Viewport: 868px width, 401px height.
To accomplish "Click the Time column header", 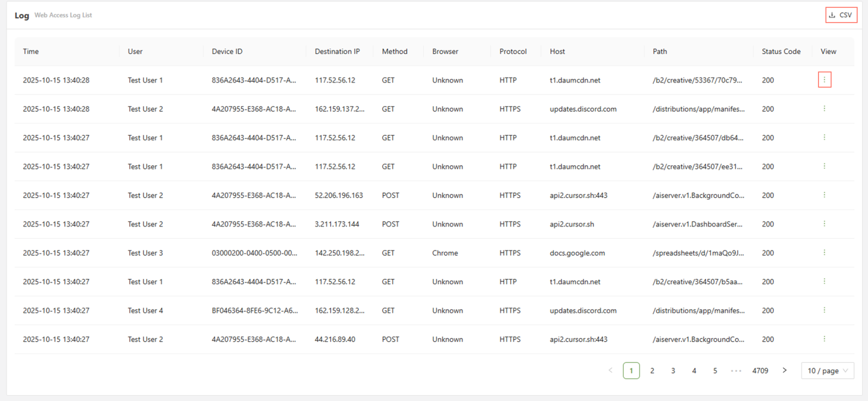I will (31, 52).
